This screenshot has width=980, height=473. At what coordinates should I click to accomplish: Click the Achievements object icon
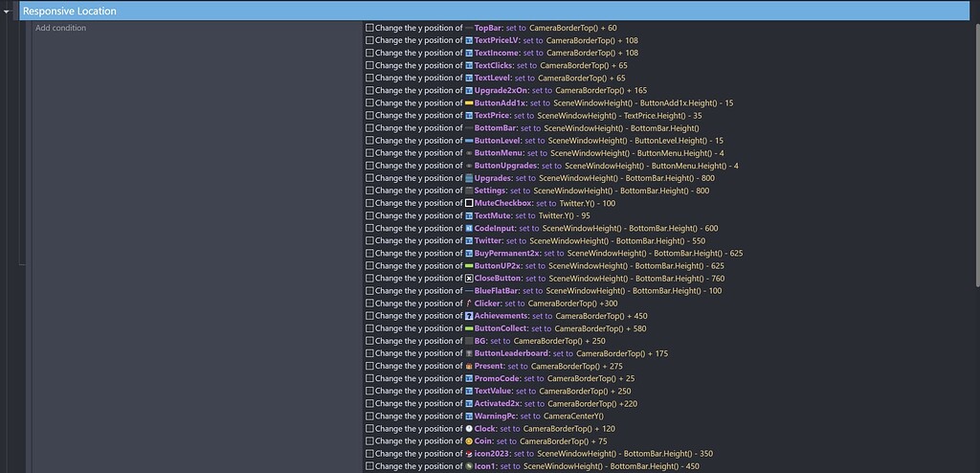click(x=469, y=316)
